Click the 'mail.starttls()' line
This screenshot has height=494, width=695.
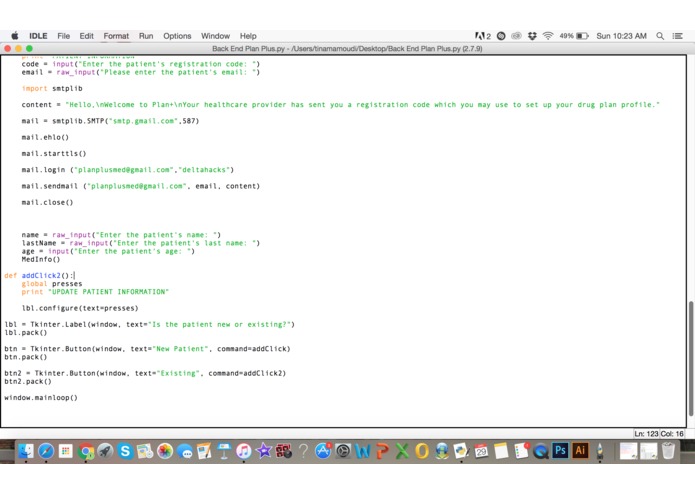click(54, 154)
